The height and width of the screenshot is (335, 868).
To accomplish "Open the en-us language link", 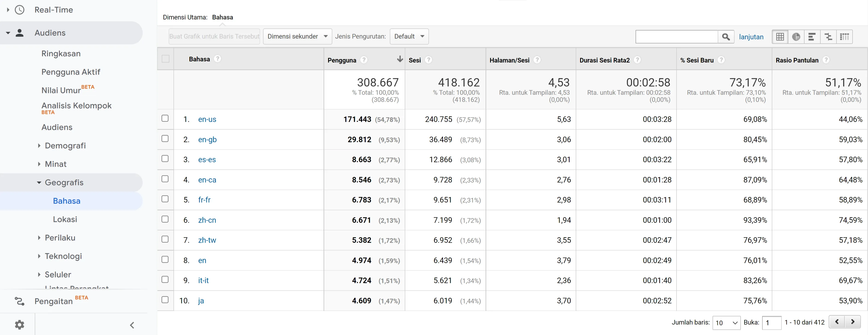I will tap(207, 119).
